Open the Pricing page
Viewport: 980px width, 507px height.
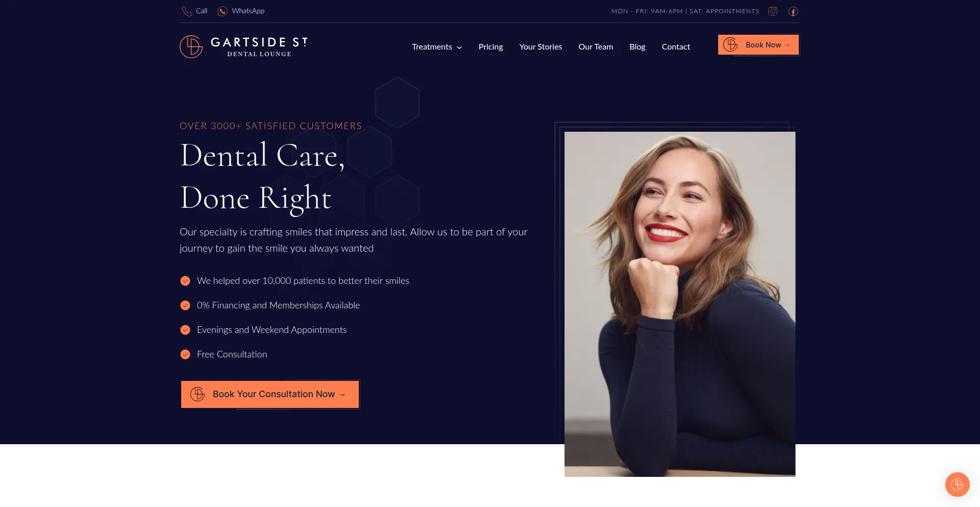coord(491,47)
